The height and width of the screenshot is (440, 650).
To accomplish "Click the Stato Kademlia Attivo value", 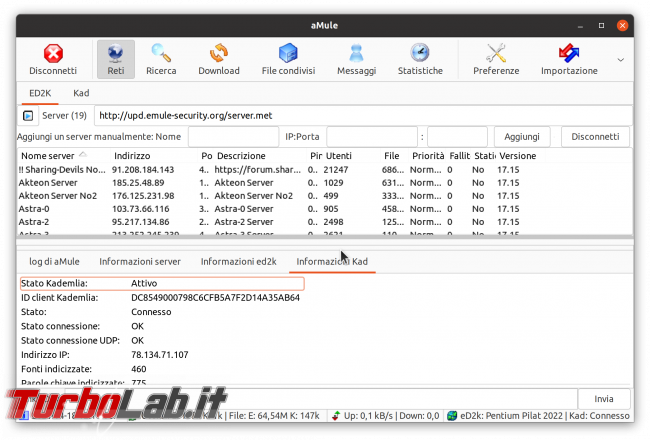I will 144,283.
